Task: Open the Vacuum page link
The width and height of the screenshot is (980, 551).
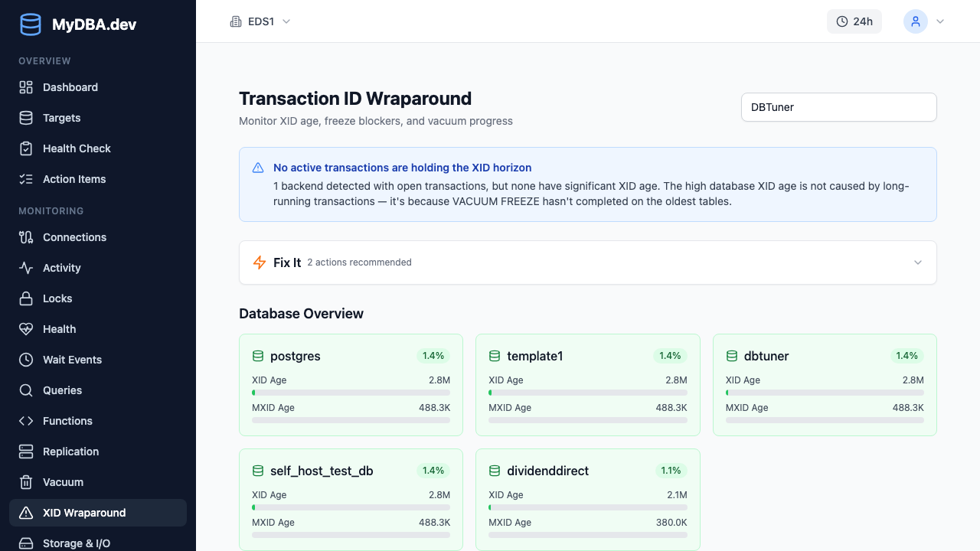Action: (x=98, y=482)
